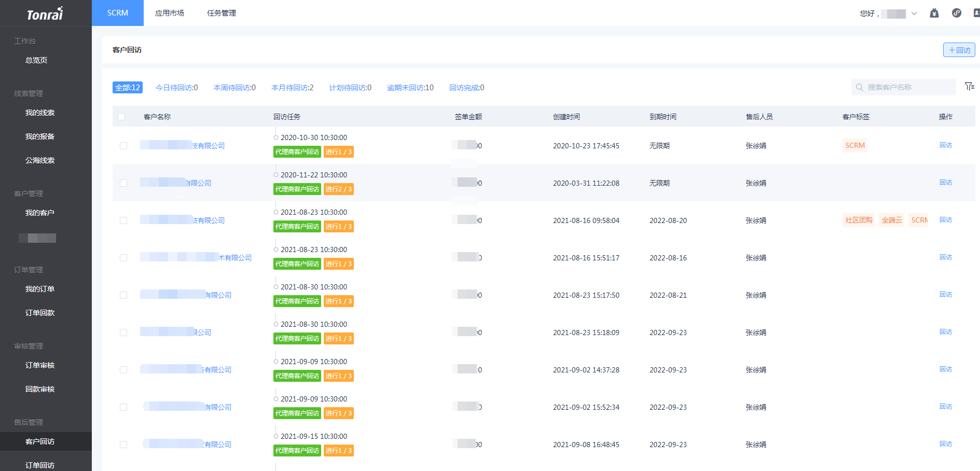Open 订单回访 in the sidebar

(x=40, y=465)
